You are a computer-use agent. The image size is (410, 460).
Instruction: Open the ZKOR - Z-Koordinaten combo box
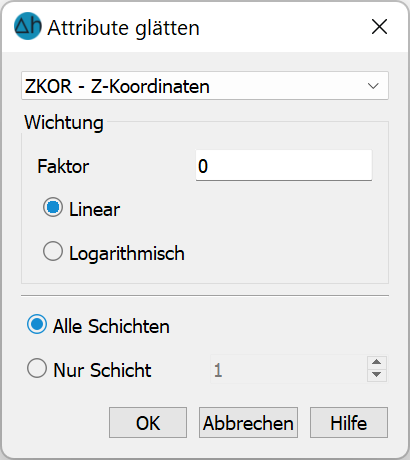click(x=205, y=86)
